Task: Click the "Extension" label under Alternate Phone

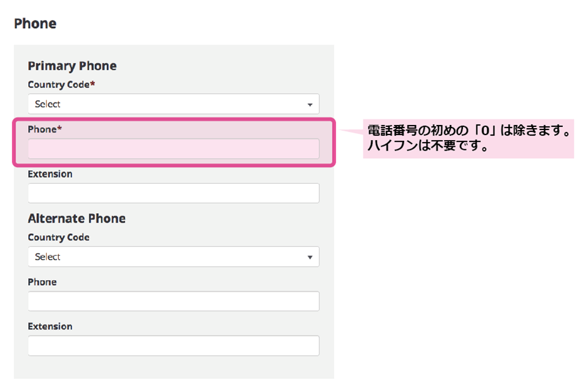Action: (x=50, y=326)
